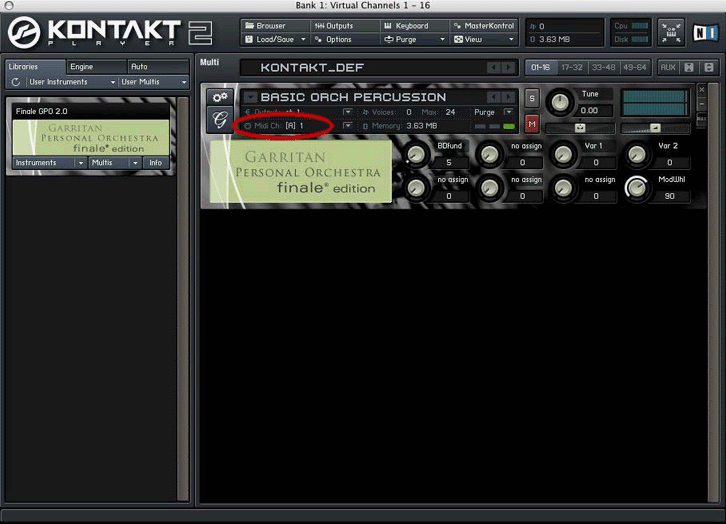This screenshot has width=726, height=524.
Task: Click the Garritan G script icon
Action: (x=220, y=120)
